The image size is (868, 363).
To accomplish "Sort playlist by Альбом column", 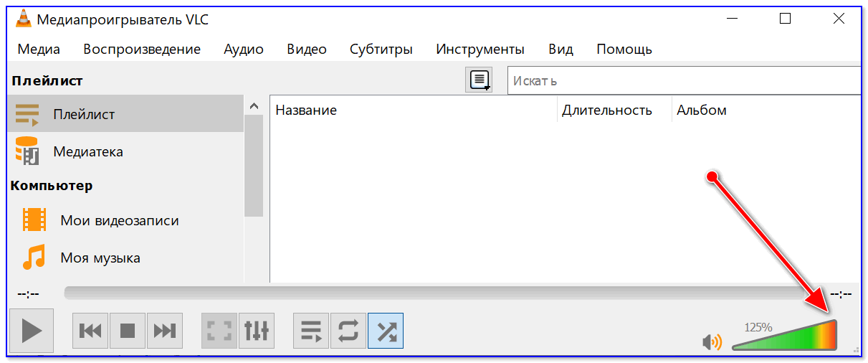I will pos(767,110).
